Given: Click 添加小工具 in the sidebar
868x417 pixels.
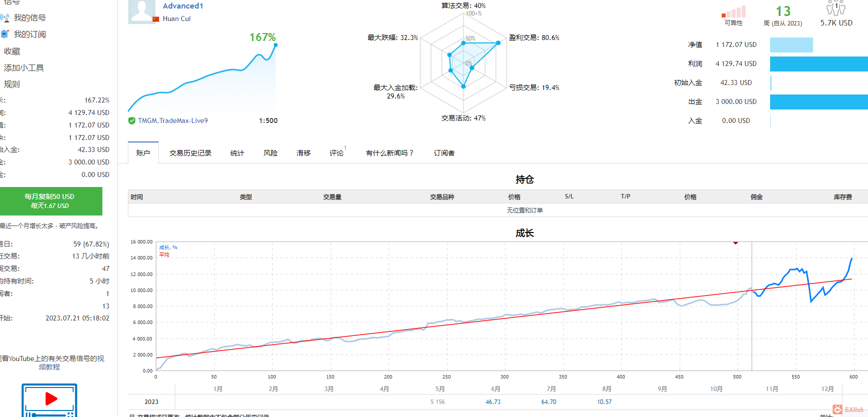Looking at the screenshot, I should click(x=24, y=68).
